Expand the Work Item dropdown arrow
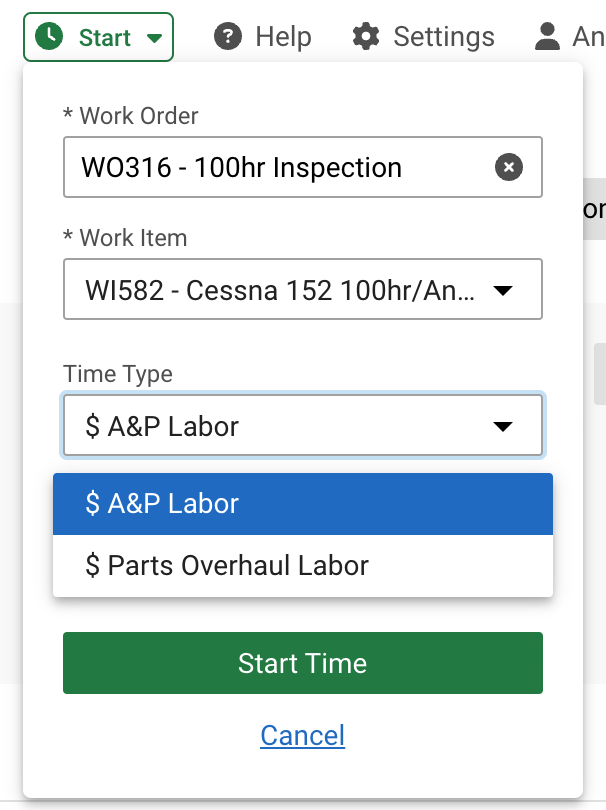The image size is (606, 810). pos(503,290)
